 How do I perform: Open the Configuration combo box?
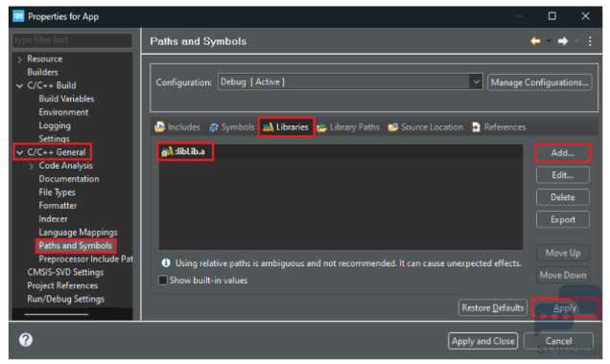[350, 82]
